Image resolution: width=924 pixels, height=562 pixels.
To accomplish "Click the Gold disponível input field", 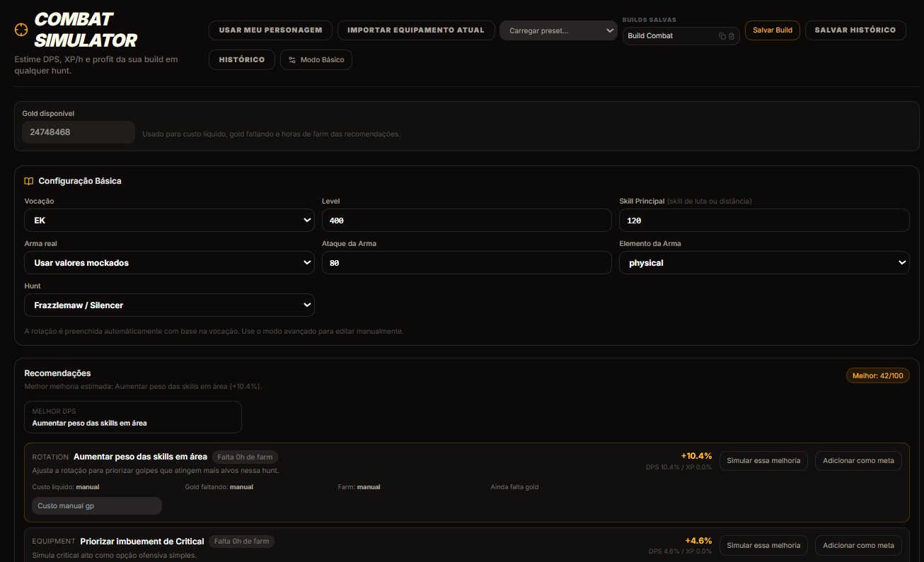I will [x=79, y=132].
